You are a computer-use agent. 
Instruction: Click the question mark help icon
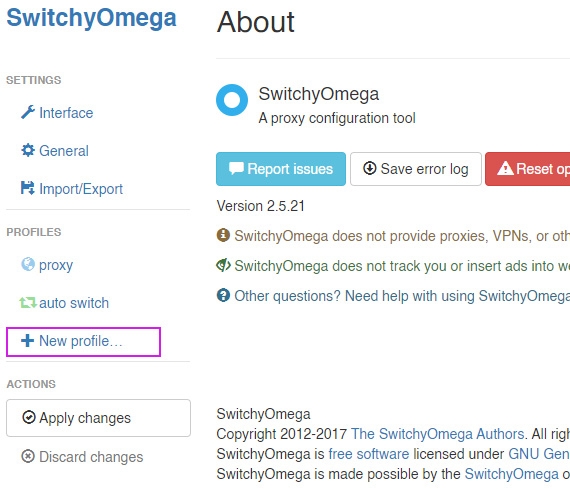(x=223, y=295)
